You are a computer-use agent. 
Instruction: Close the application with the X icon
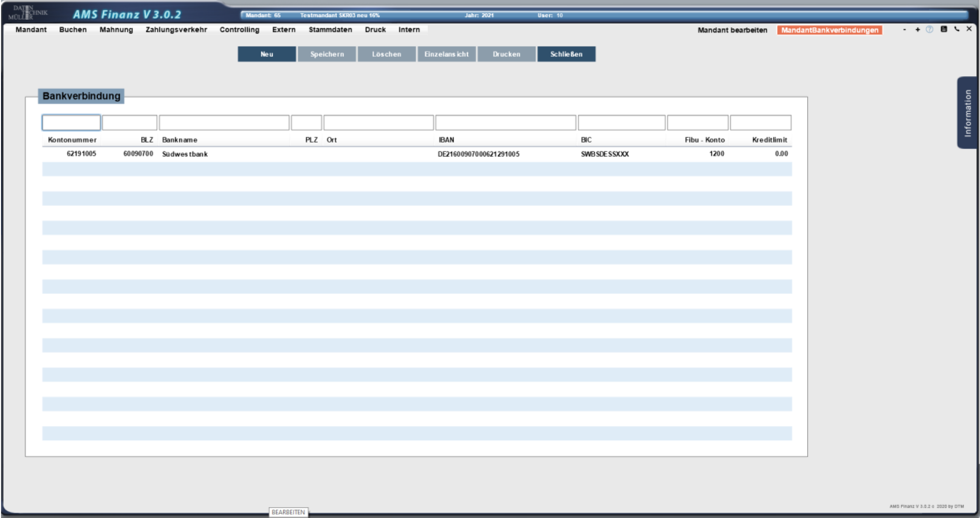[969, 29]
